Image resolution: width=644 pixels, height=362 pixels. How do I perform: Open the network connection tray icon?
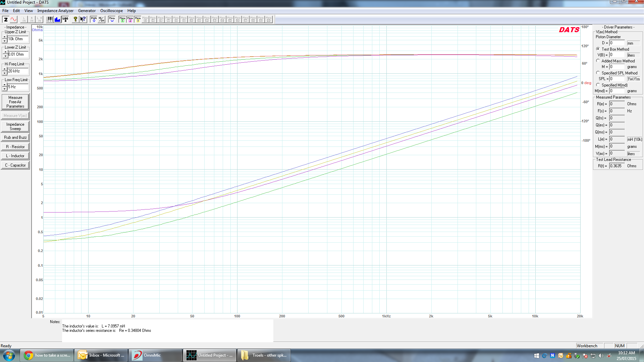(593, 356)
